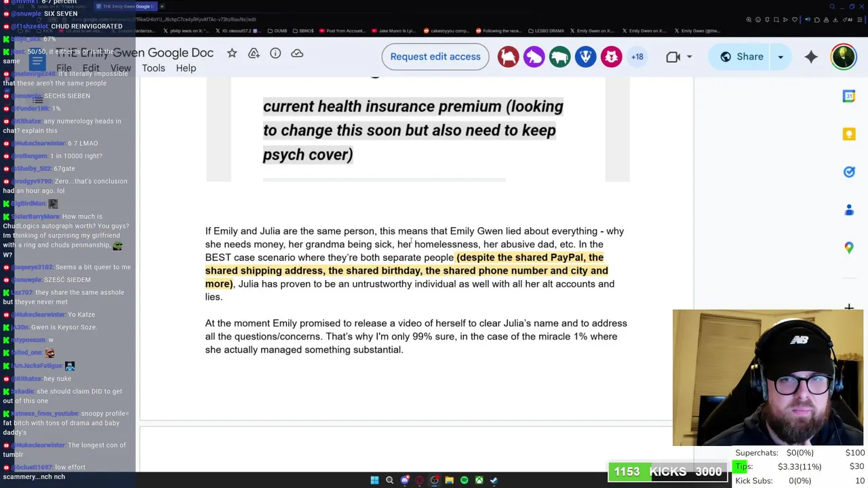Open Contacts side panel icon

pyautogui.click(x=849, y=210)
